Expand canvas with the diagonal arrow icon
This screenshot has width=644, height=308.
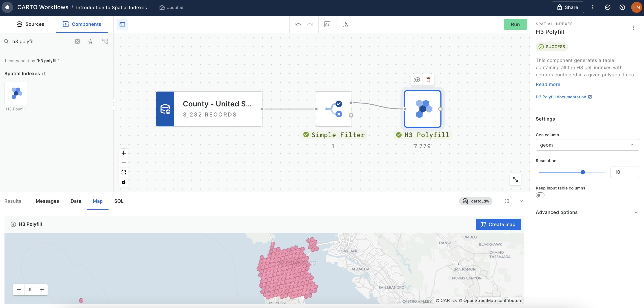[x=515, y=179]
